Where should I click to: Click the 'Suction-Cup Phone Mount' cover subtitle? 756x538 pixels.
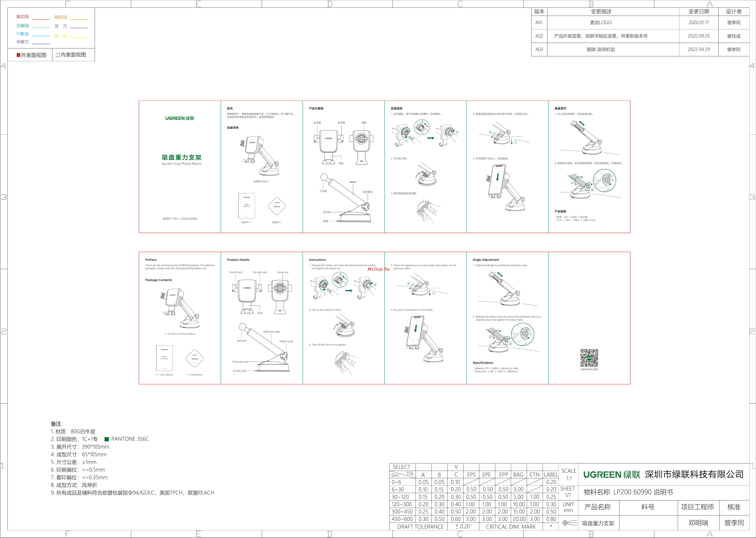(x=182, y=164)
